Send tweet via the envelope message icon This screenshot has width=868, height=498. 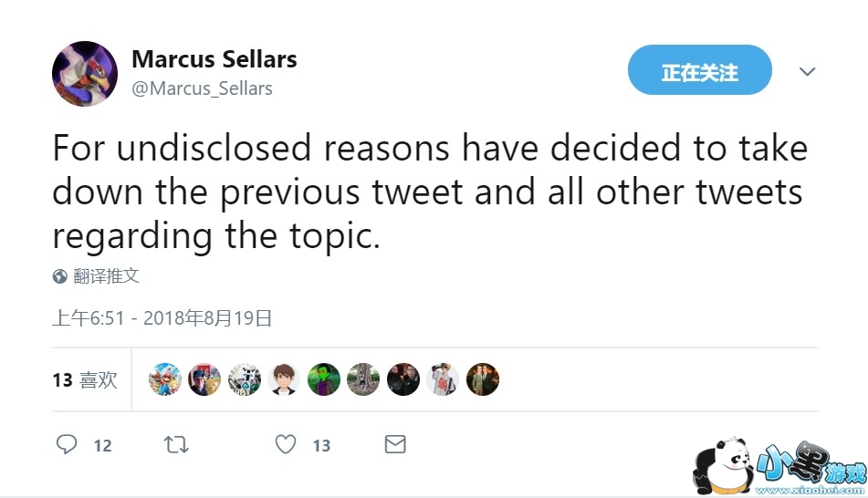tap(394, 444)
